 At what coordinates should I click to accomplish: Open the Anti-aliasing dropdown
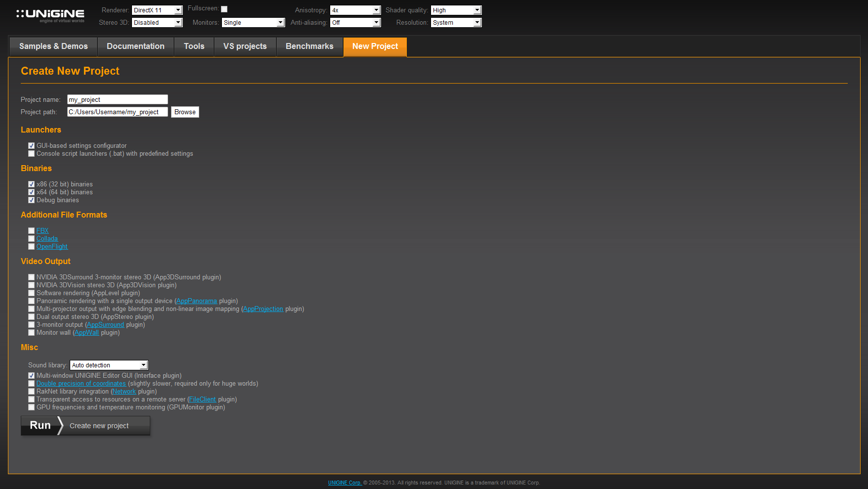pyautogui.click(x=355, y=22)
